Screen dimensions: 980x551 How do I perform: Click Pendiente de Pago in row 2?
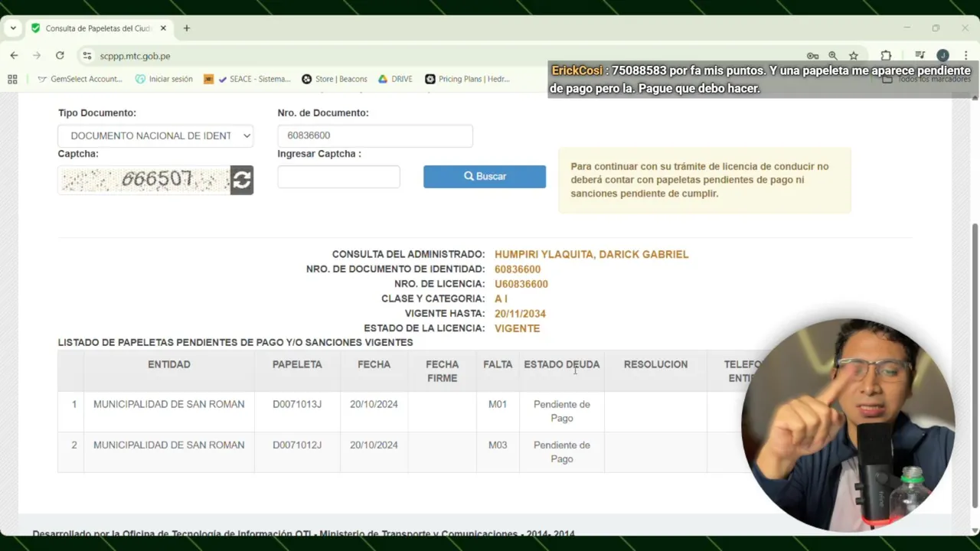pyautogui.click(x=562, y=452)
